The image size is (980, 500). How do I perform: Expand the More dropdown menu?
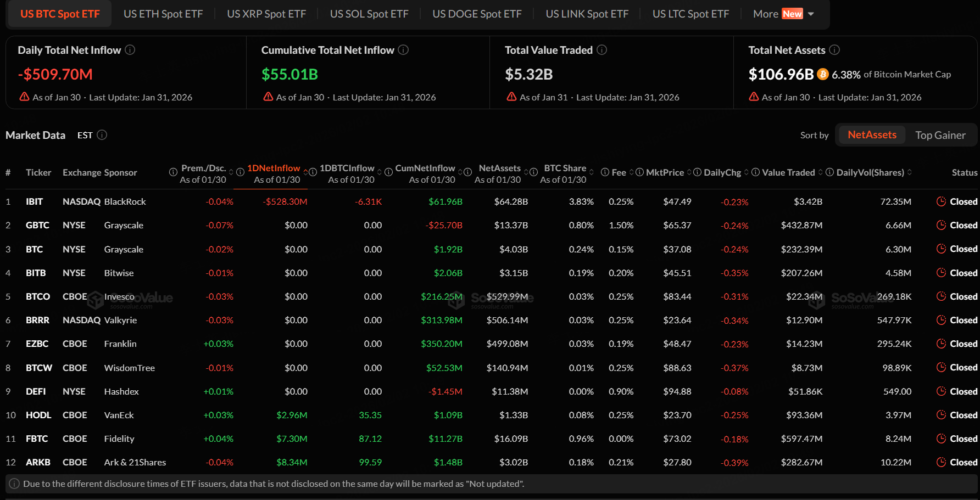783,14
